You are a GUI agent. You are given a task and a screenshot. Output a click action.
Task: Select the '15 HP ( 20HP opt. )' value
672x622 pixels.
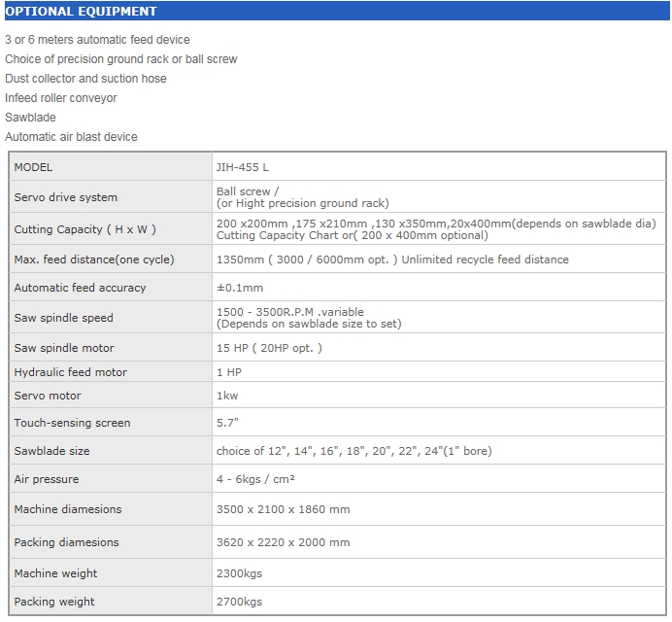269,348
